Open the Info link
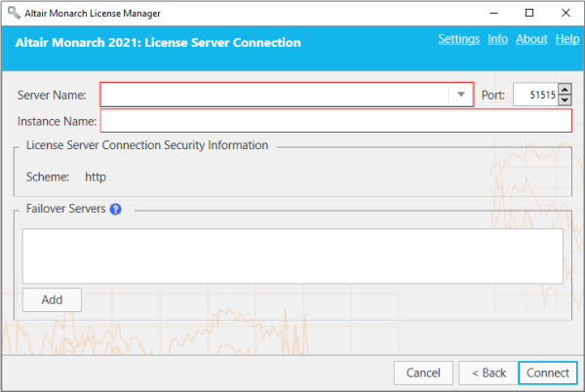The image size is (585, 392). (497, 39)
